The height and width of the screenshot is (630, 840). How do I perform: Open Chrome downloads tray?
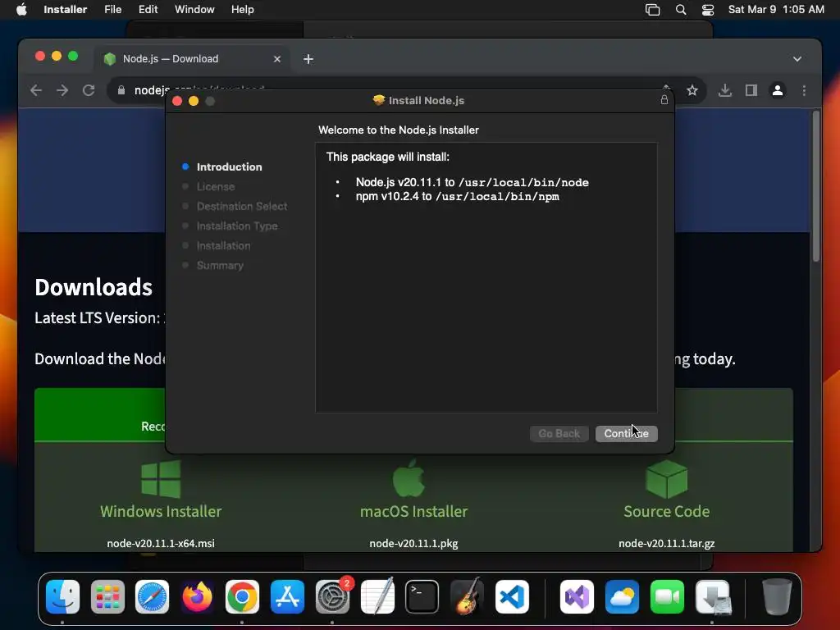pyautogui.click(x=725, y=90)
